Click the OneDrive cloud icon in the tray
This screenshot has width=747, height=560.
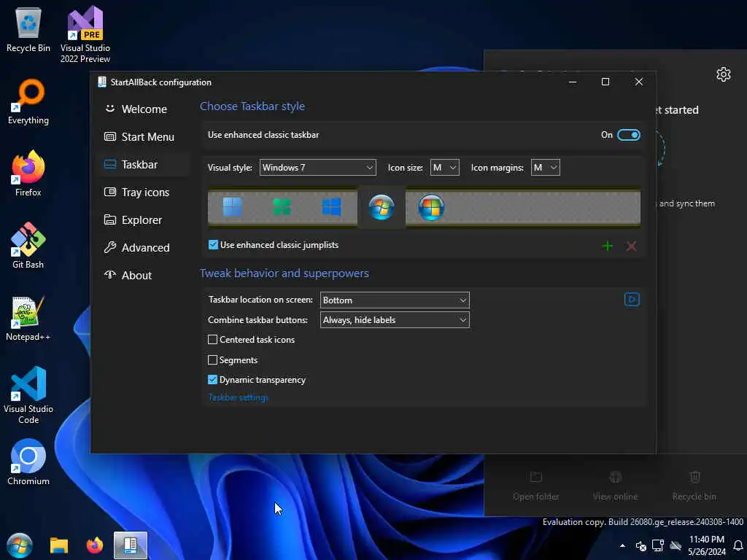point(676,545)
